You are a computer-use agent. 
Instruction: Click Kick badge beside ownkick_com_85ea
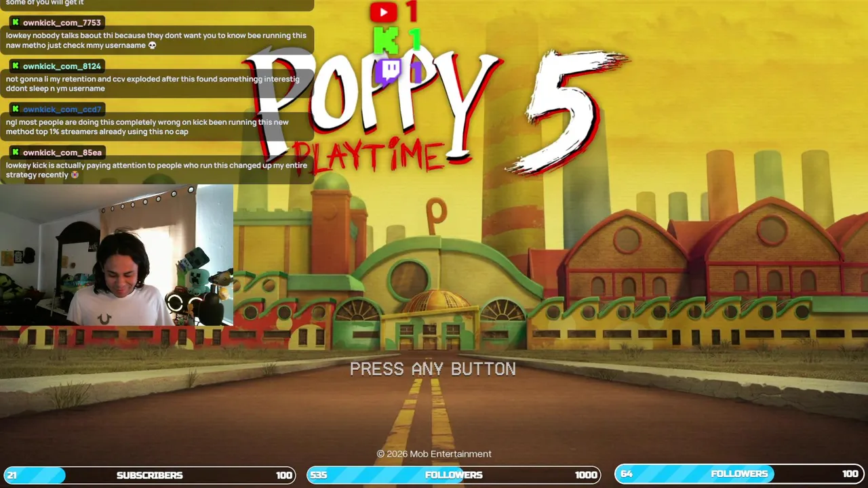point(15,152)
